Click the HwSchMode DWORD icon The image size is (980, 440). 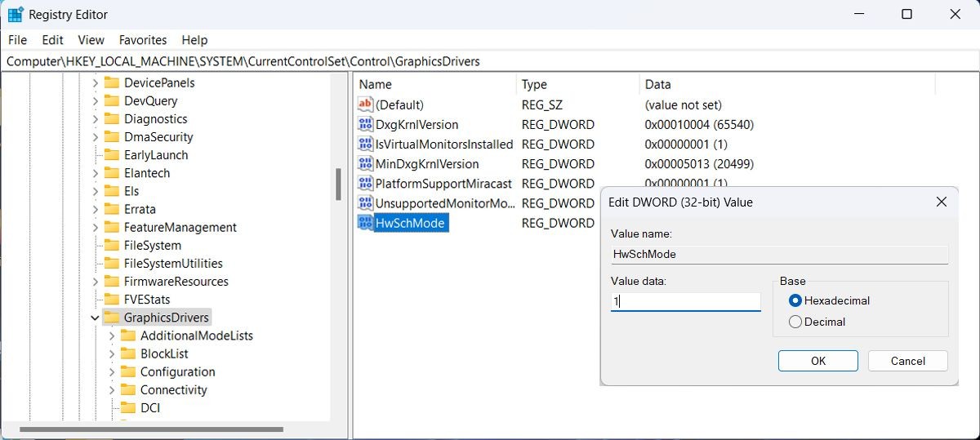(365, 223)
